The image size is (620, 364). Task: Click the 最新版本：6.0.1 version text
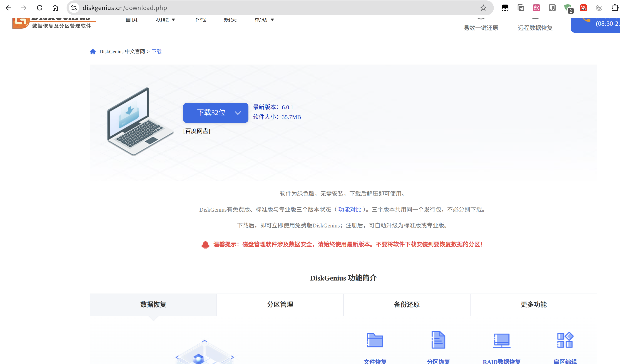pyautogui.click(x=273, y=107)
